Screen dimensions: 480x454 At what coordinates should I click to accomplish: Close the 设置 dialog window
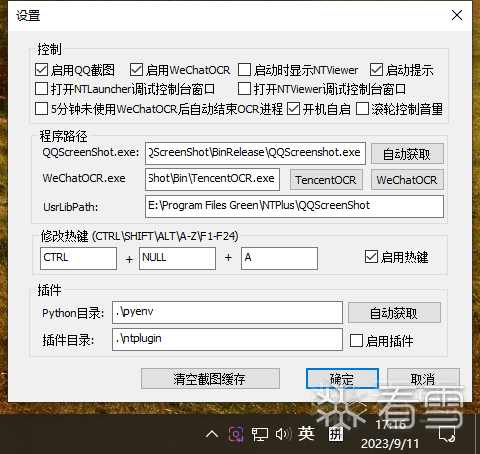[x=457, y=15]
